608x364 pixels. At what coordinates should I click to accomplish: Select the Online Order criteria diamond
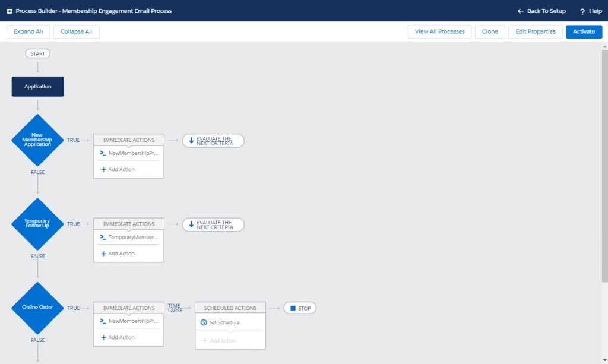37,308
